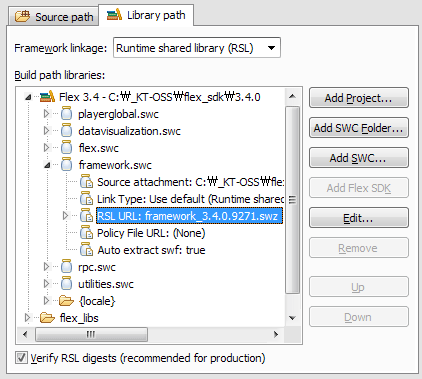Expand the playerglobal.swc node
The image size is (422, 379).
coord(46,114)
